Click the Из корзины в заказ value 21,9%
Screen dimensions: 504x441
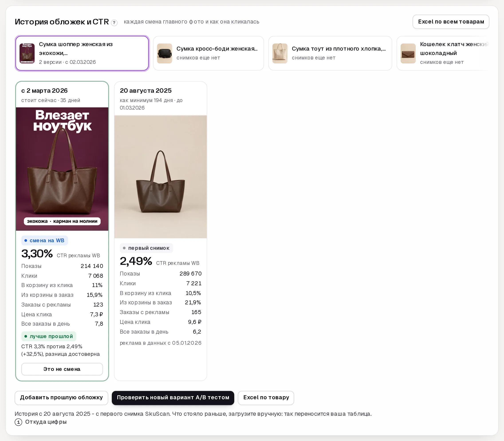tap(193, 302)
